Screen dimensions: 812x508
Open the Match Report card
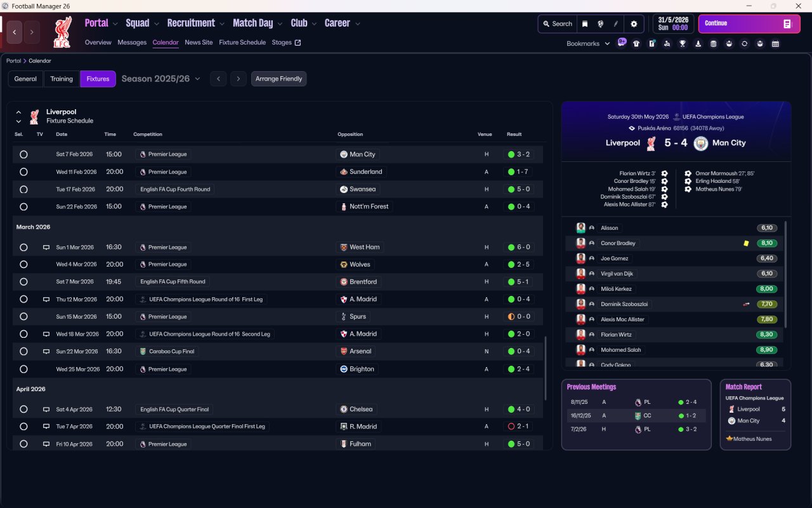(x=756, y=415)
